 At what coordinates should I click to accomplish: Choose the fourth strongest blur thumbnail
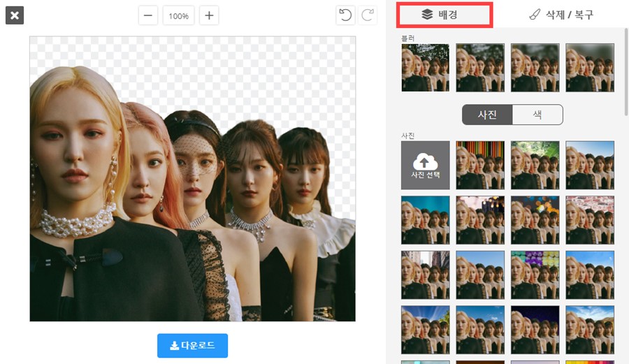[x=590, y=68]
